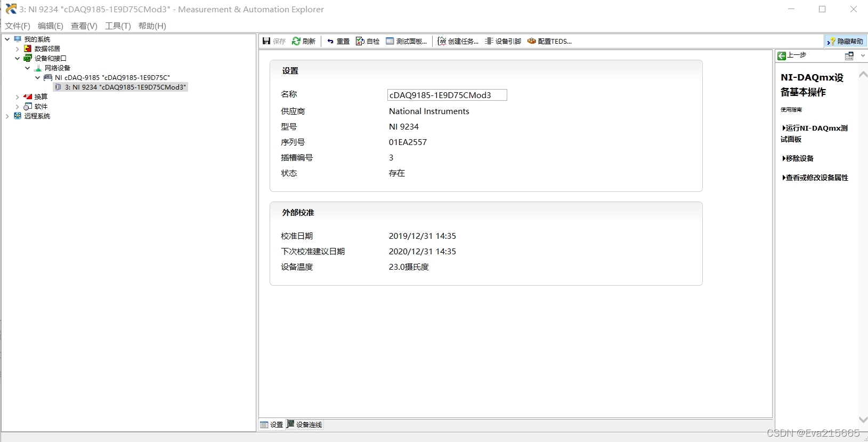Open the 帮助(H) menu
Screen dimensions: 868x442
[x=152, y=26]
